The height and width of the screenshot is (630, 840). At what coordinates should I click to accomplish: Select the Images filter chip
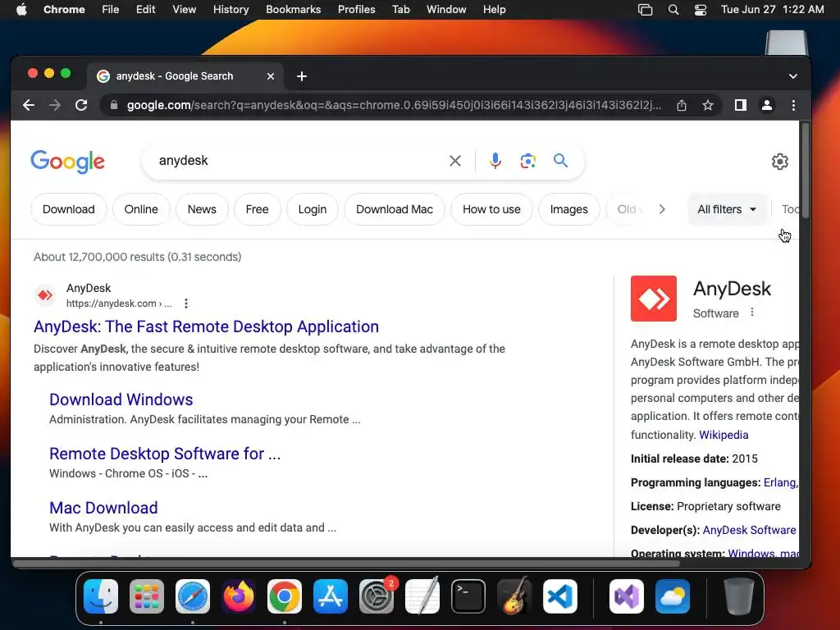point(568,209)
